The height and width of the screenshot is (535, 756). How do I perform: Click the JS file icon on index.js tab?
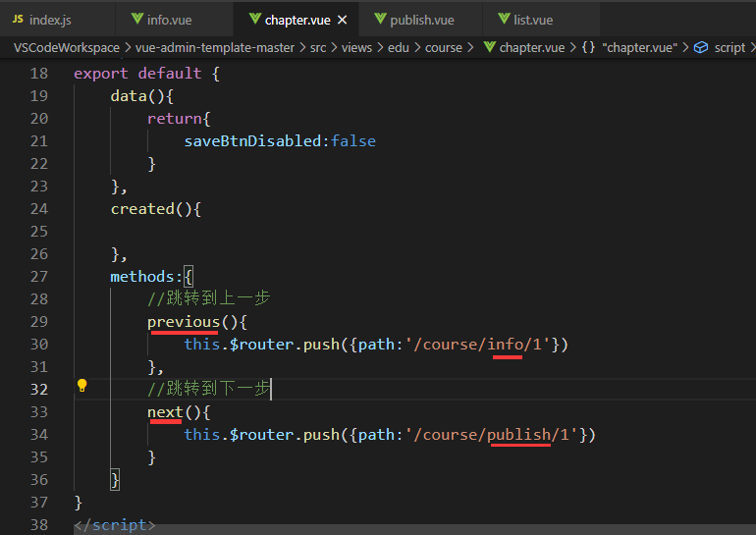(x=18, y=19)
